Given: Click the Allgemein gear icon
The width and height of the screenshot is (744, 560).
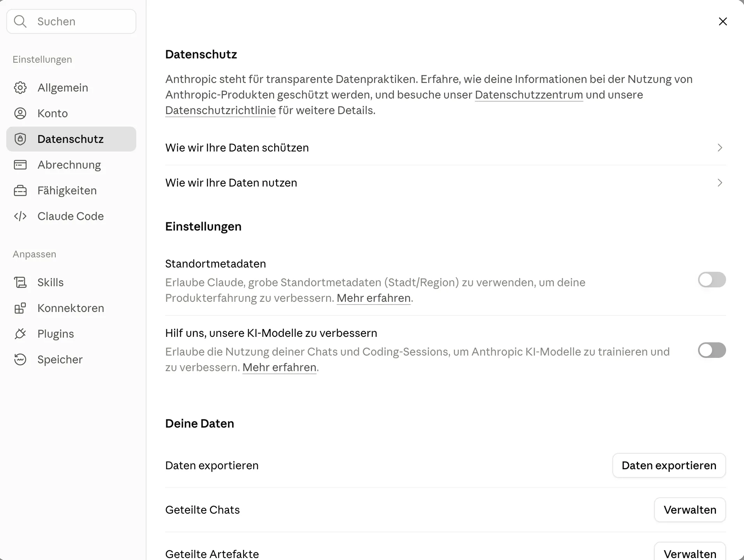Looking at the screenshot, I should [20, 88].
